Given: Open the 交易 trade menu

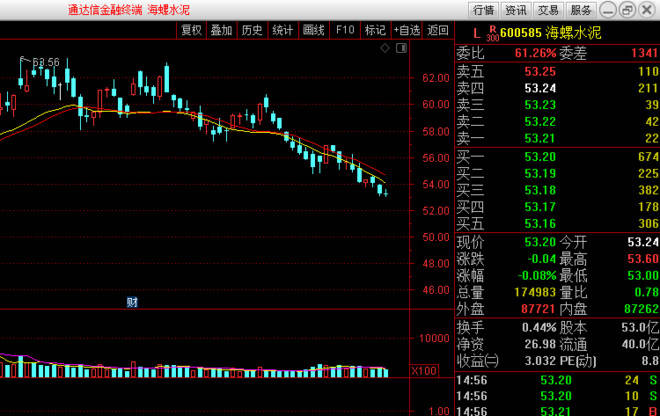Looking at the screenshot, I should pos(547,10).
